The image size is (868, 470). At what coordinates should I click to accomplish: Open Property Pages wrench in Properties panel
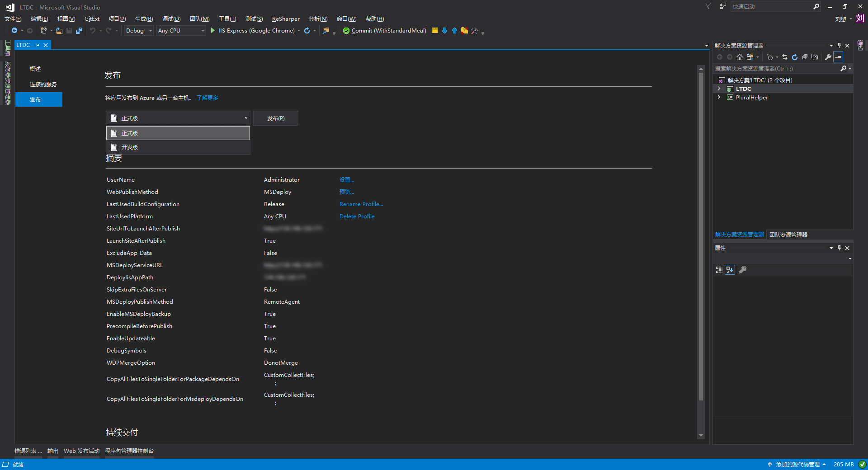point(742,270)
